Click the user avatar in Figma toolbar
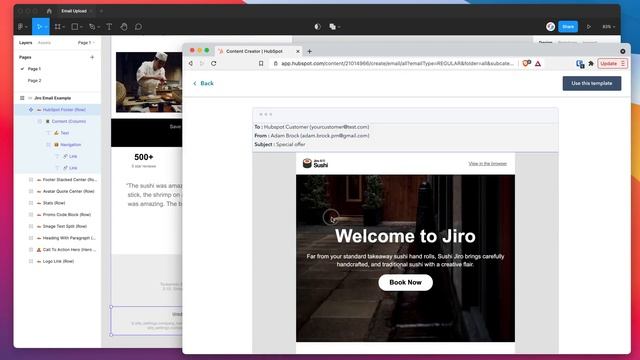The image size is (640, 360). (550, 27)
